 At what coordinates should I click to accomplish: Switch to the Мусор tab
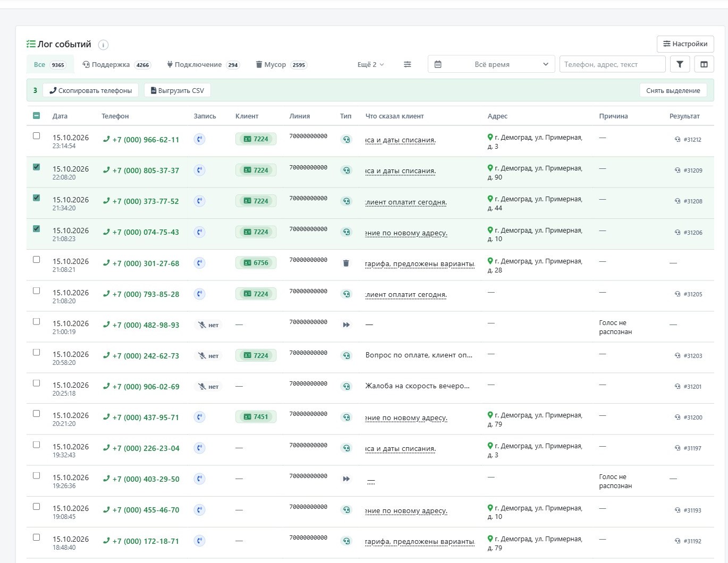(281, 64)
